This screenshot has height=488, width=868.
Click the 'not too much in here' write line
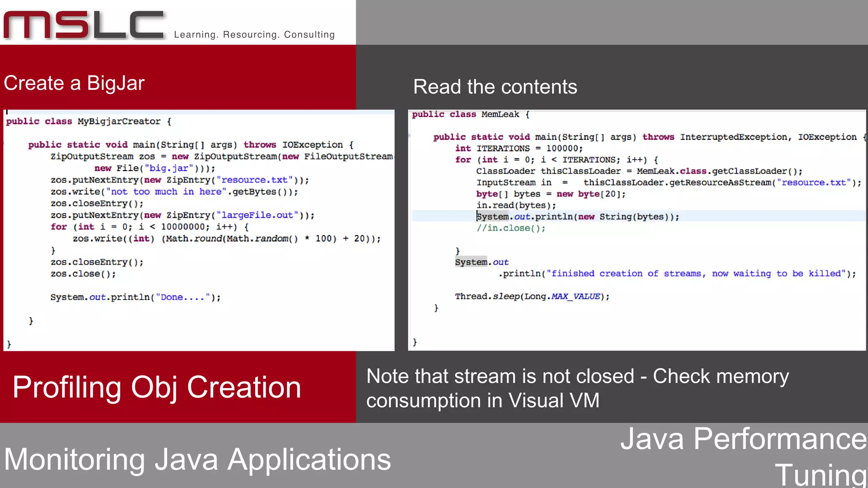coord(174,192)
